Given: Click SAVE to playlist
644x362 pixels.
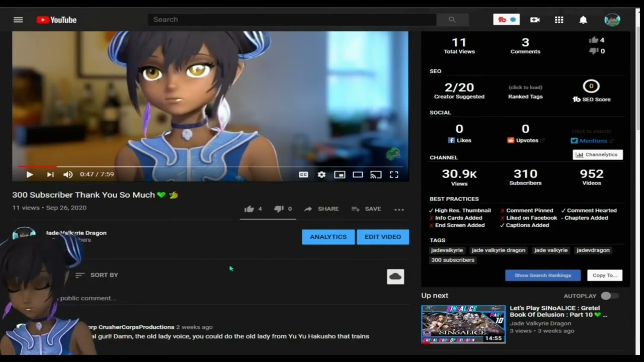Looking at the screenshot, I should tap(366, 209).
